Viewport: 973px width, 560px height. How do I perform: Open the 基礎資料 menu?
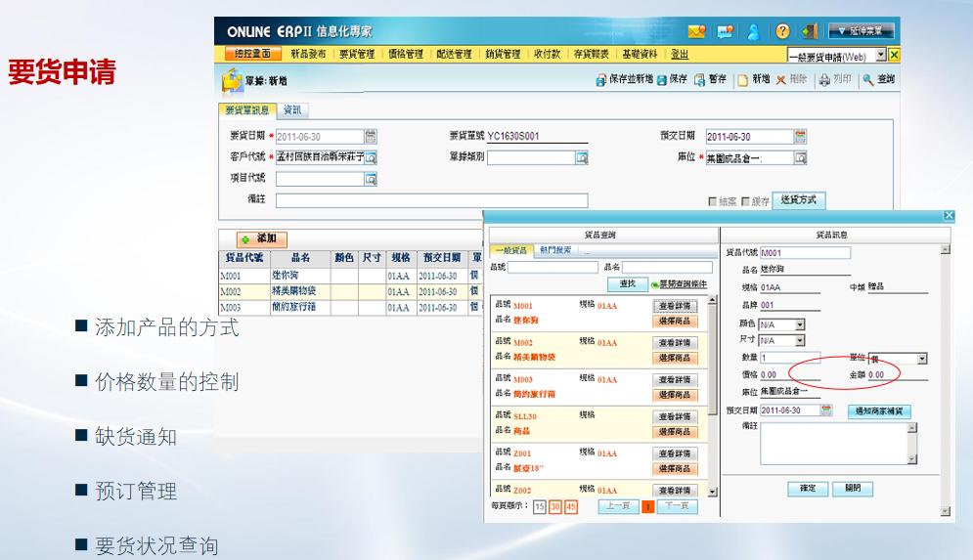640,54
